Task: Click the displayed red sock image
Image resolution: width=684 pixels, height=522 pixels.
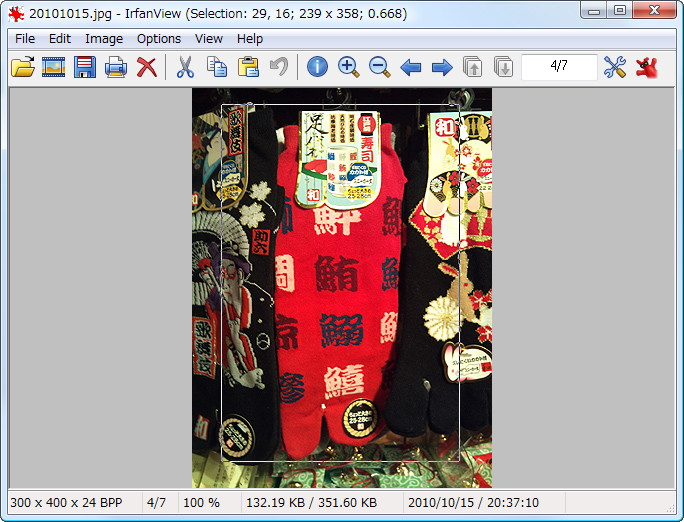Action: [x=342, y=288]
